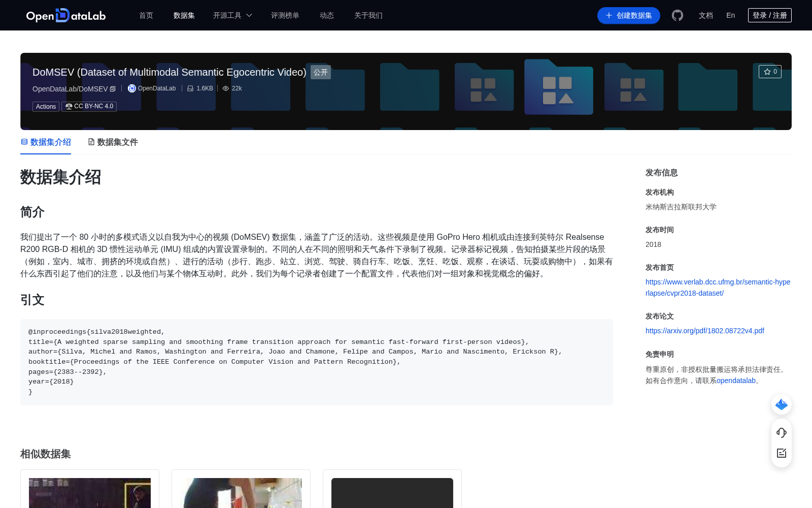Open the feedback note icon
The height and width of the screenshot is (508, 812).
pyautogui.click(x=782, y=453)
